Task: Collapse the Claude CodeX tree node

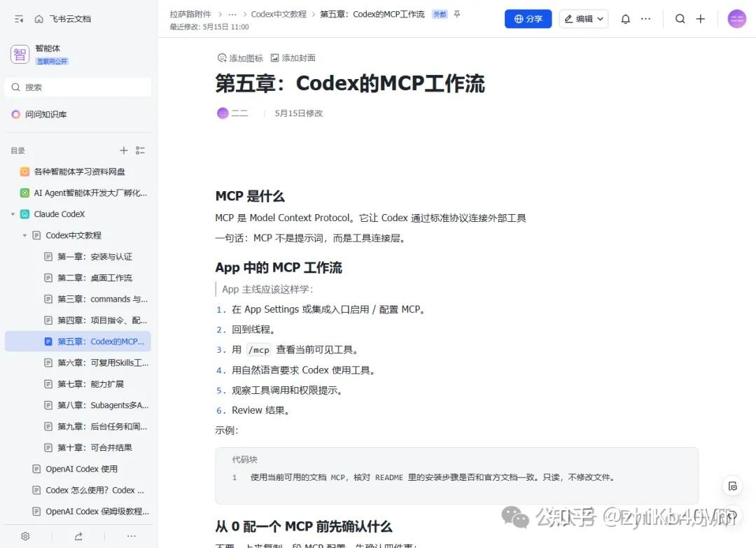Action: (x=13, y=214)
